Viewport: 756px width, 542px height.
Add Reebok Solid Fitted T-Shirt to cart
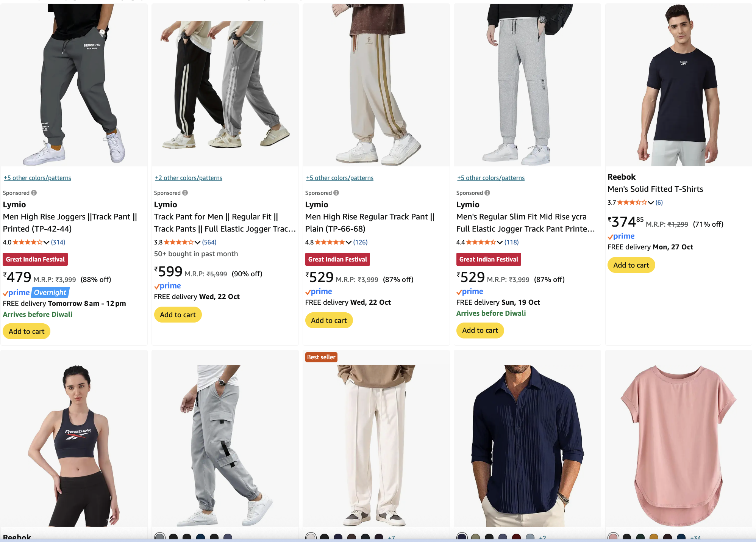coord(631,265)
